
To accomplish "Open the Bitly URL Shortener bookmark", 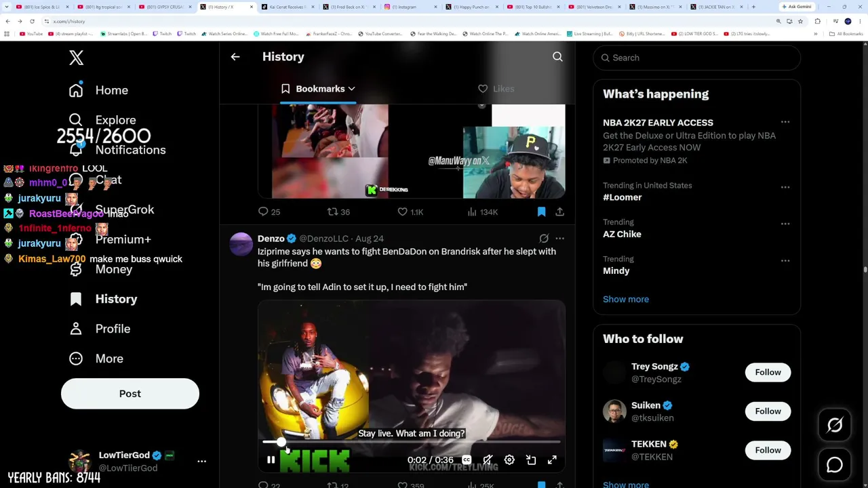I will click(644, 34).
